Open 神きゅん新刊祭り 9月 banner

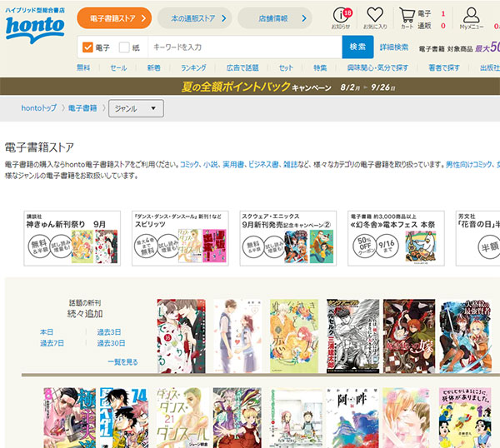point(72,238)
